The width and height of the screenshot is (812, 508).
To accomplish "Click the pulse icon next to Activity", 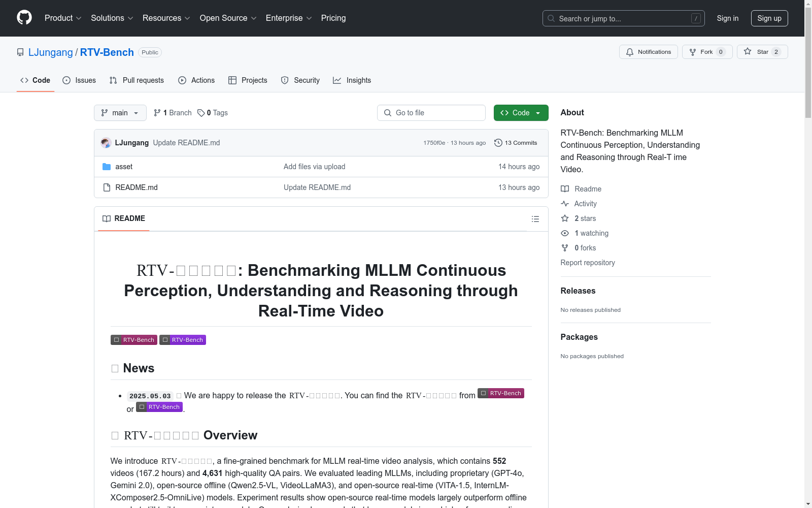I will click(565, 204).
